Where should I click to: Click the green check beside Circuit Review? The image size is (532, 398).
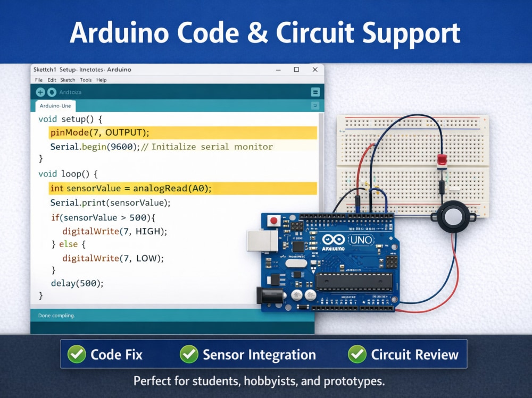(x=357, y=354)
